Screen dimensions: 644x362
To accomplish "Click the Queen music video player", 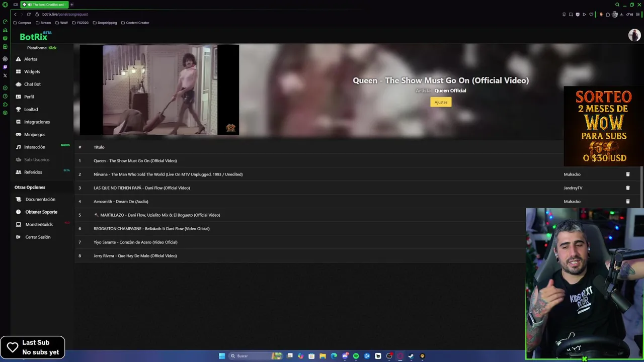I will coord(159,90).
